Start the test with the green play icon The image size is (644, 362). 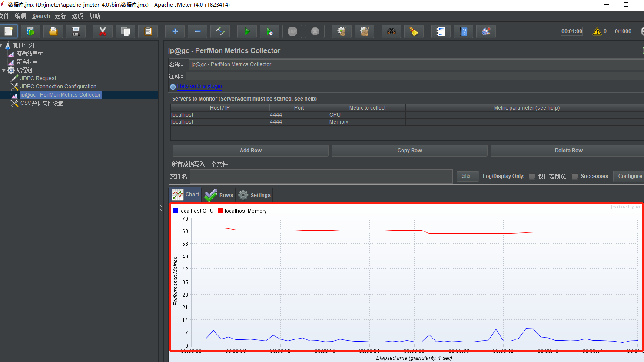[x=247, y=31]
